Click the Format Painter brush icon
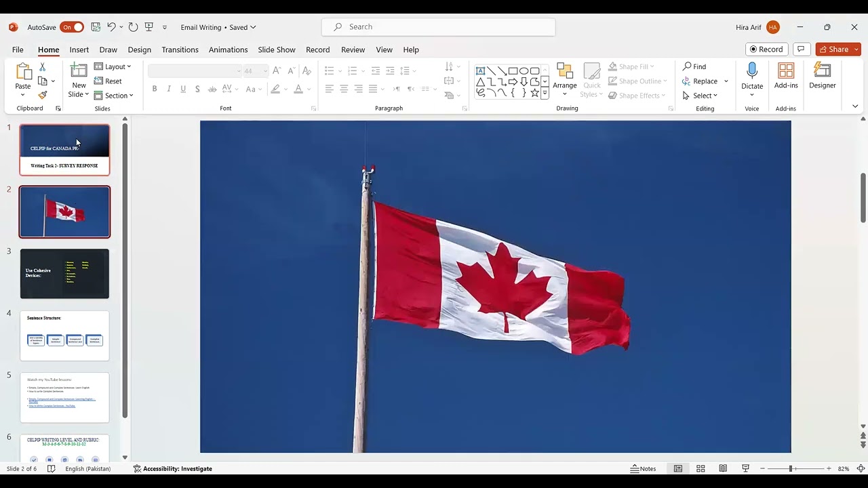The height and width of the screenshot is (488, 868). [42, 96]
